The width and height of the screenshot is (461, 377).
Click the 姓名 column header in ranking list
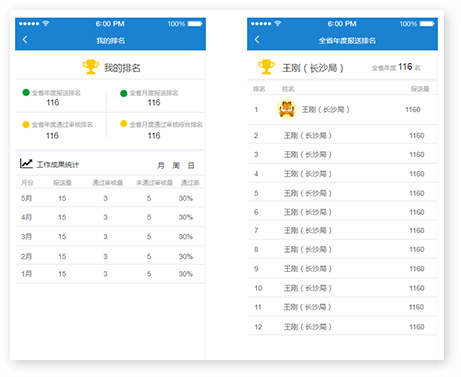(x=288, y=89)
